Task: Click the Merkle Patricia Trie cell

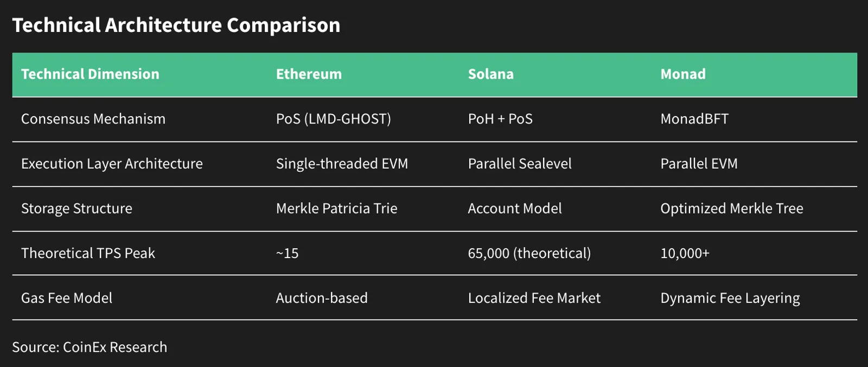Action: [336, 208]
